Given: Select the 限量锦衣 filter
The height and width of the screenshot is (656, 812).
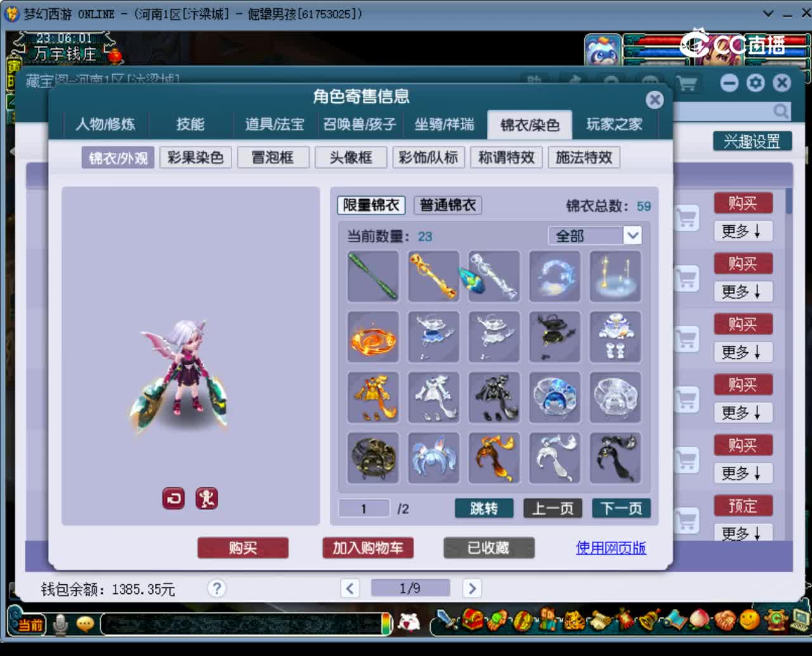Looking at the screenshot, I should pos(371,205).
